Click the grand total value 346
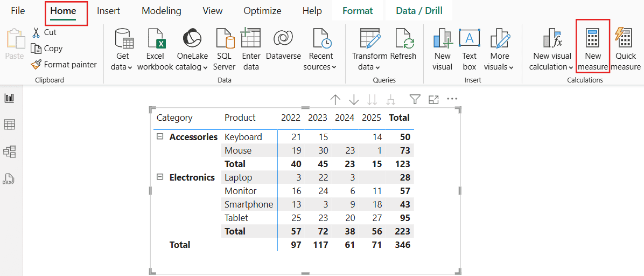This screenshot has height=276, width=644. click(402, 245)
